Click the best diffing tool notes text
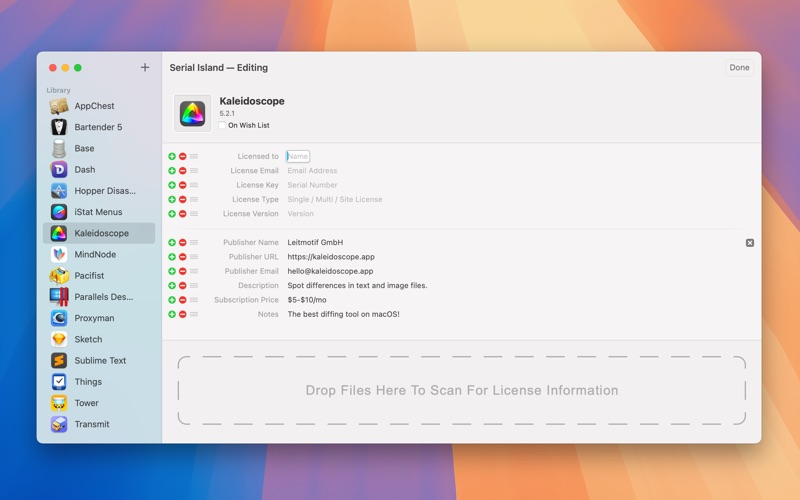This screenshot has width=800, height=500. pyautogui.click(x=343, y=314)
